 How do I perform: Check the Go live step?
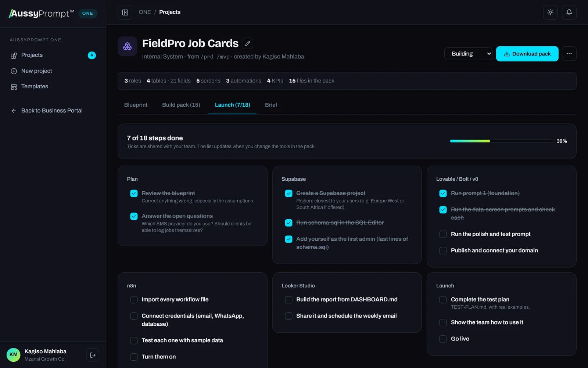[443, 339]
